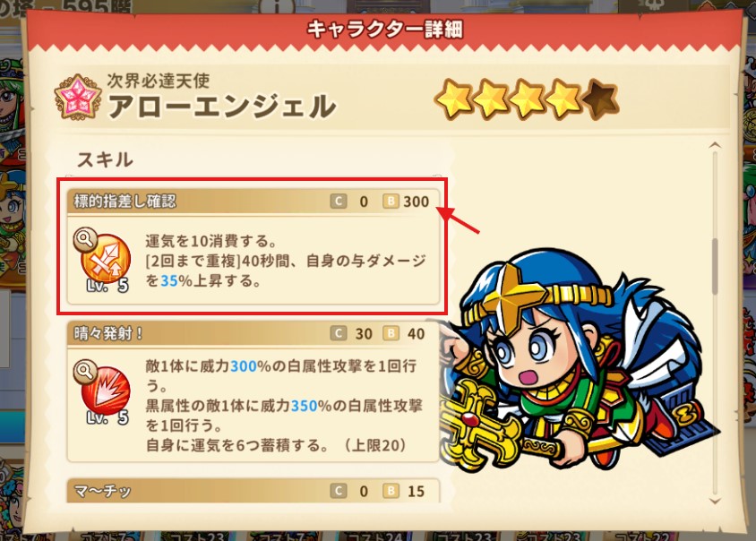This screenshot has height=541, width=756.
Task: Click the C cost badge showing 30
Action: [339, 333]
